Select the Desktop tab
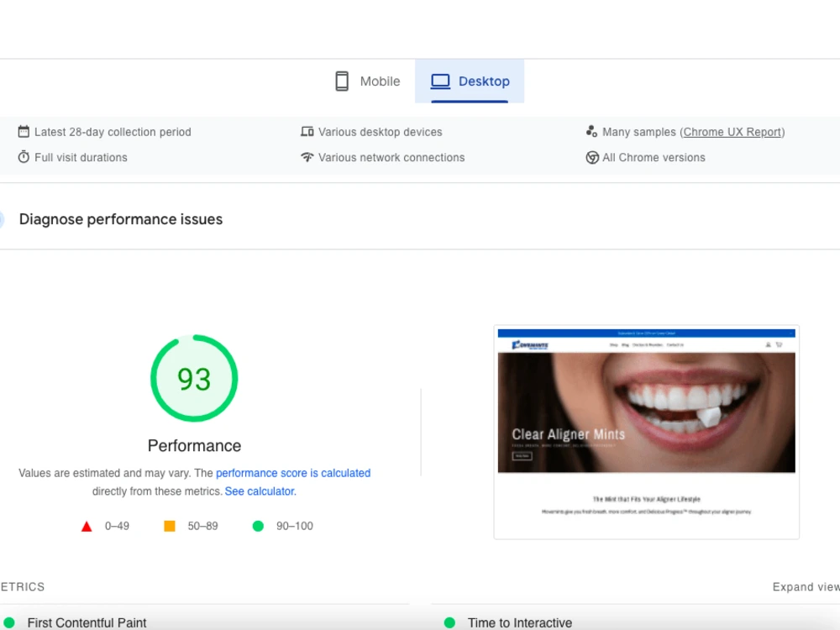The height and width of the screenshot is (630, 840). point(470,81)
